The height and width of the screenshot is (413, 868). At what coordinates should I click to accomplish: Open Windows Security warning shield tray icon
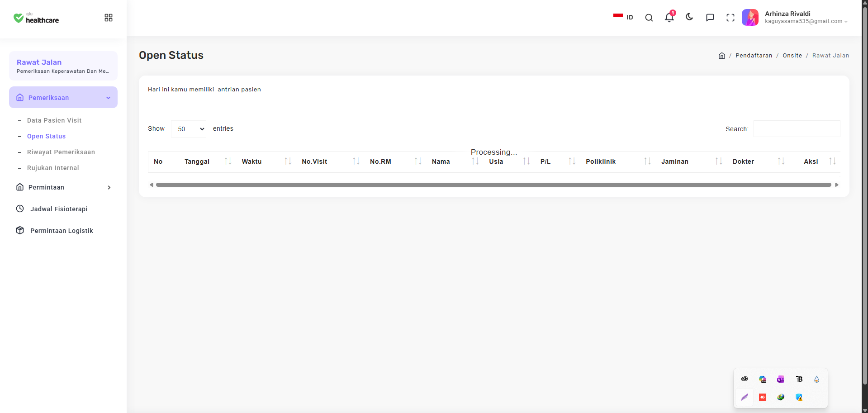click(x=799, y=397)
